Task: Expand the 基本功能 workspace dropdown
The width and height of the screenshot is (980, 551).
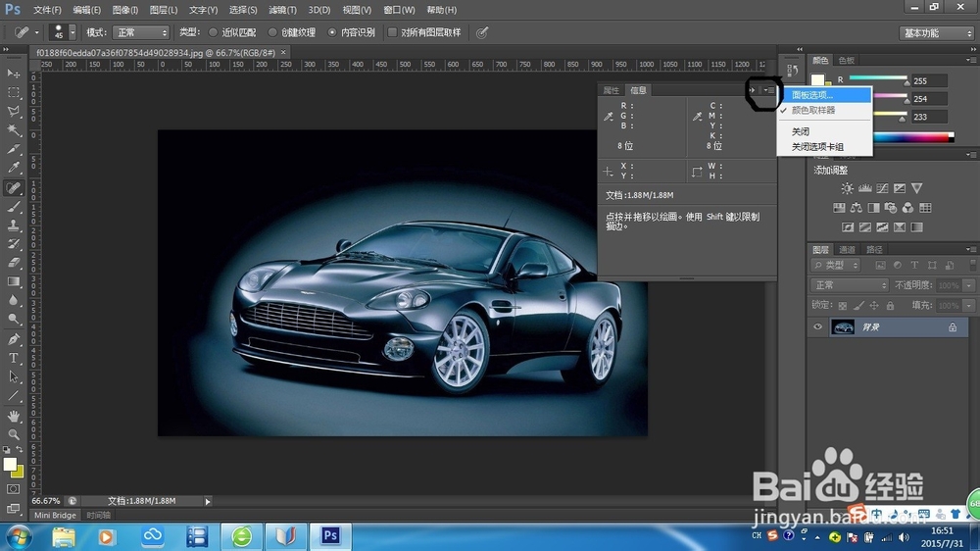Action: 936,32
